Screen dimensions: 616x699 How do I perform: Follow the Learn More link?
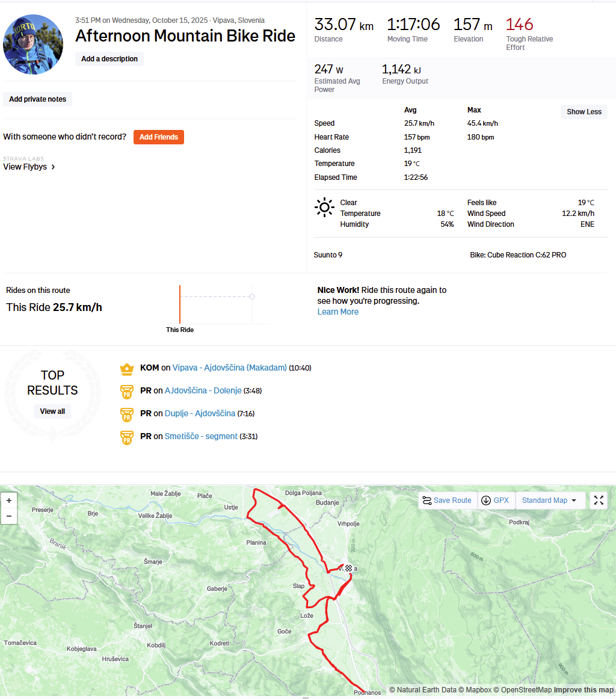(338, 312)
